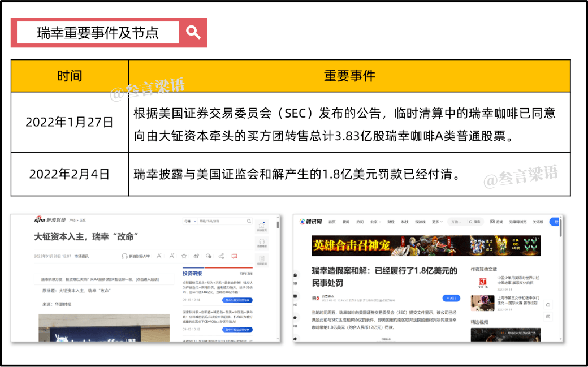
Task: Click blue button under 09-15 12:14 report
Action: (237, 300)
